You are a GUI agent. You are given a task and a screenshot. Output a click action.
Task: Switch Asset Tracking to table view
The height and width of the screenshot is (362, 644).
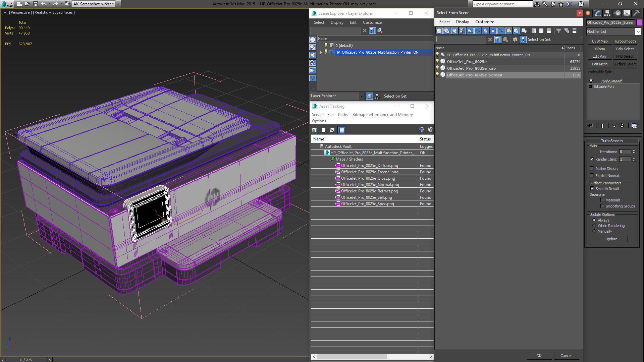click(341, 130)
